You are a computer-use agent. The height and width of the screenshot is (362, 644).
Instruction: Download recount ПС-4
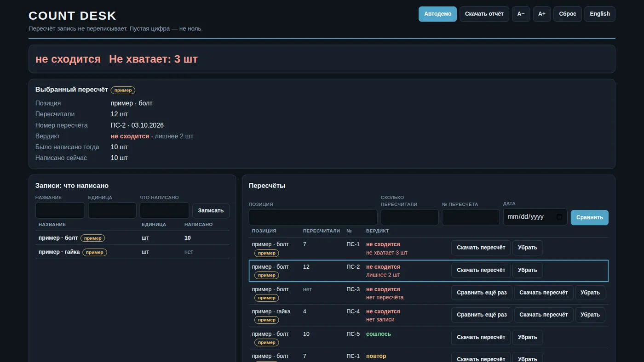[x=544, y=315]
